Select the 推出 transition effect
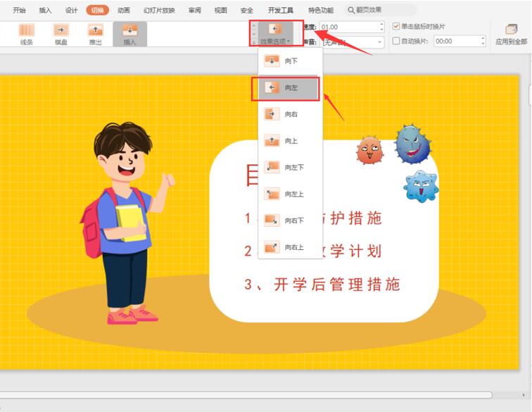Image resolution: width=532 pixels, height=412 pixels. [x=95, y=34]
